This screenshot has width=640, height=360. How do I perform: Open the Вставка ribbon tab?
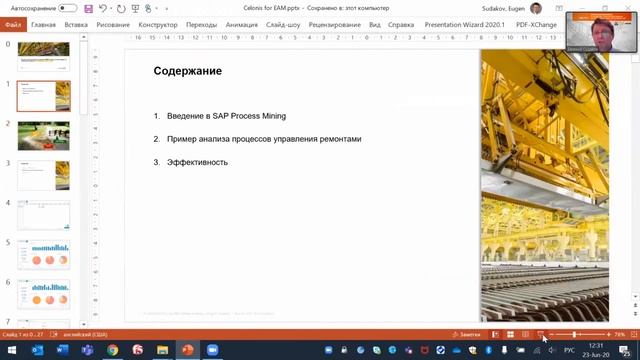76,24
